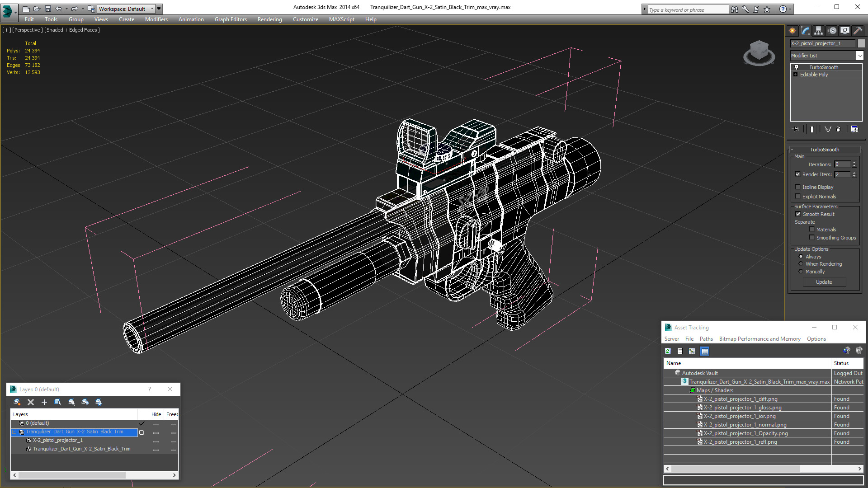Image resolution: width=868 pixels, height=488 pixels.
Task: Toggle Smooth Result checkbox
Action: (x=798, y=214)
